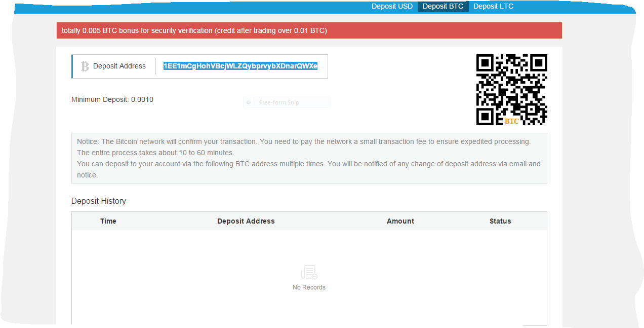Click the Status column header

500,221
